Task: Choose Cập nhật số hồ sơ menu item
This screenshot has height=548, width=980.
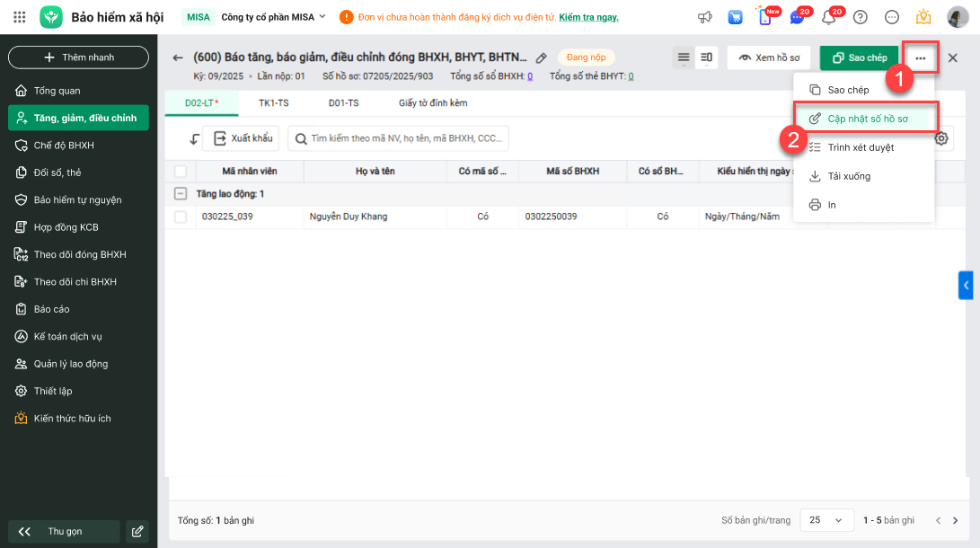Action: [x=866, y=119]
